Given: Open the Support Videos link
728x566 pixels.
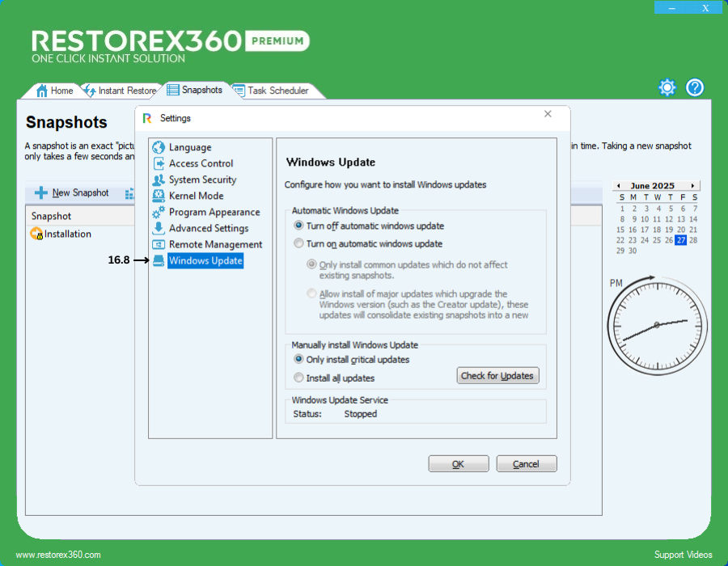Looking at the screenshot, I should coord(683,555).
